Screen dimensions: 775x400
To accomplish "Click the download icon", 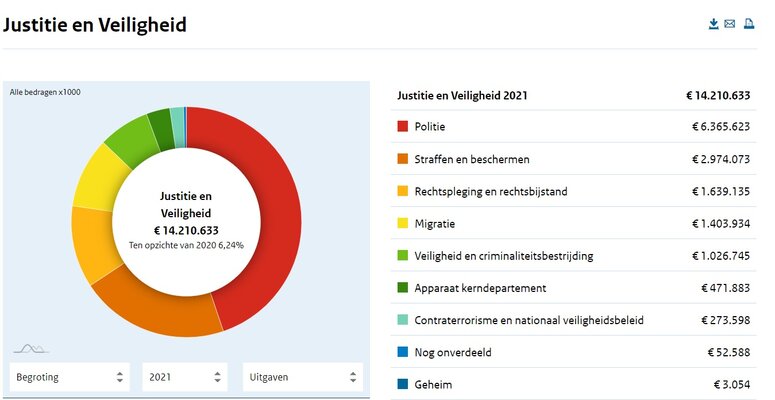I will [713, 24].
